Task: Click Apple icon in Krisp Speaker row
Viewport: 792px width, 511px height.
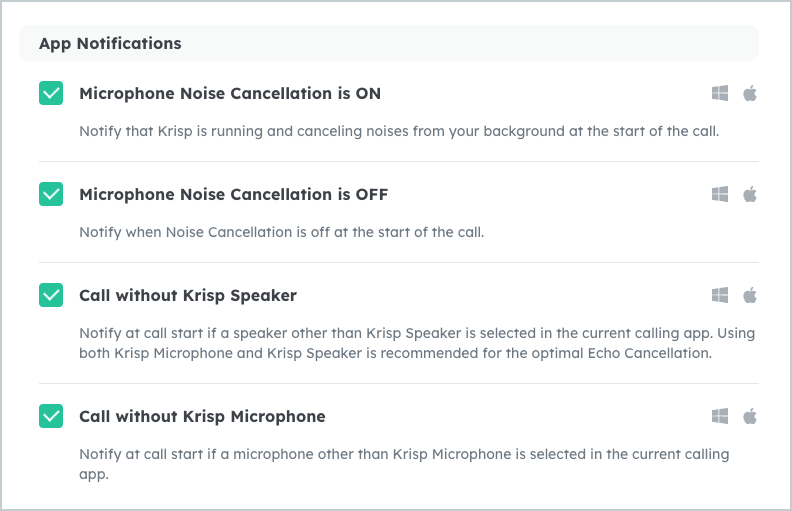Action: coord(750,295)
